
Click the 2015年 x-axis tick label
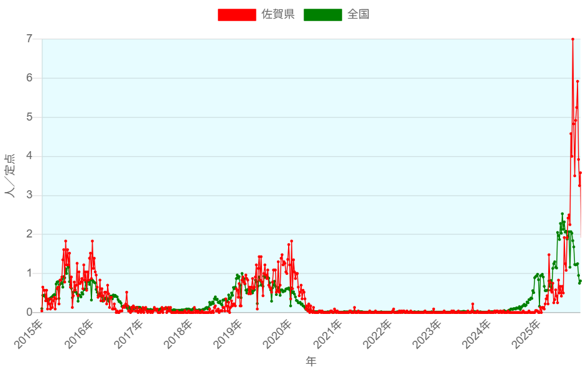(29, 334)
